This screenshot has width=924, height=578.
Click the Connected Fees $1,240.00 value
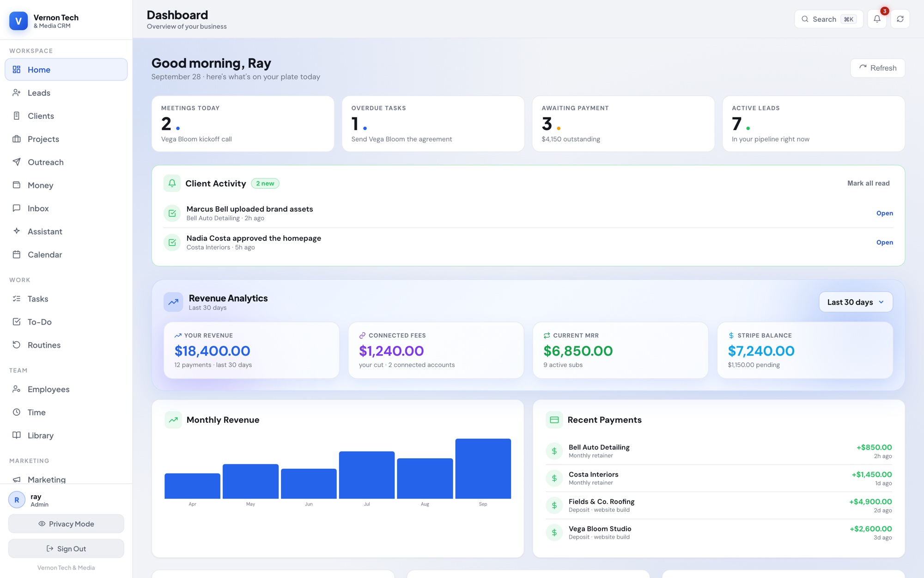391,351
